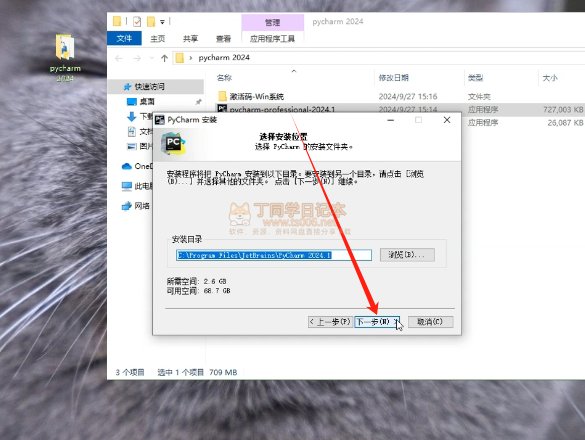Minimize the PyCharm 安装 window
This screenshot has width=585, height=440.
point(391,120)
